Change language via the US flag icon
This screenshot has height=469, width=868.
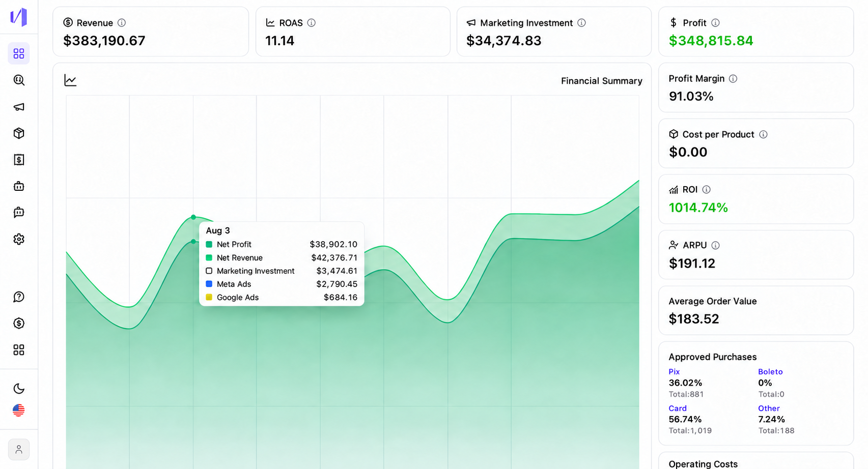point(19,411)
